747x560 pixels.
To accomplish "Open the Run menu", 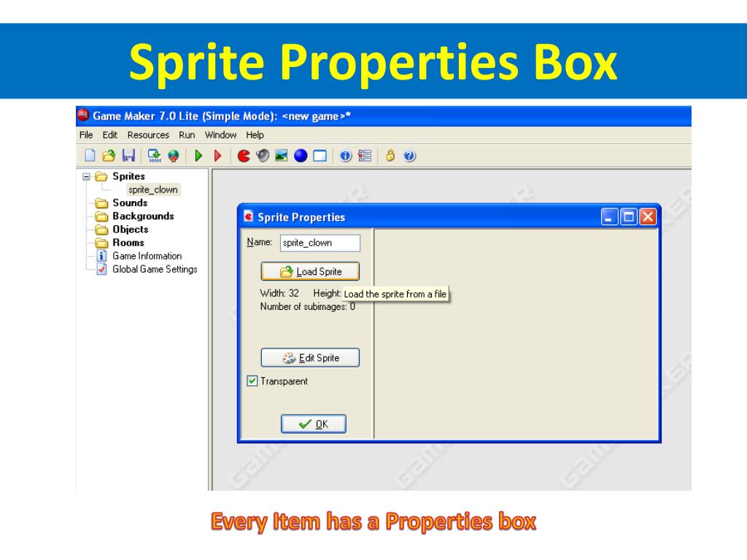I will (187, 135).
